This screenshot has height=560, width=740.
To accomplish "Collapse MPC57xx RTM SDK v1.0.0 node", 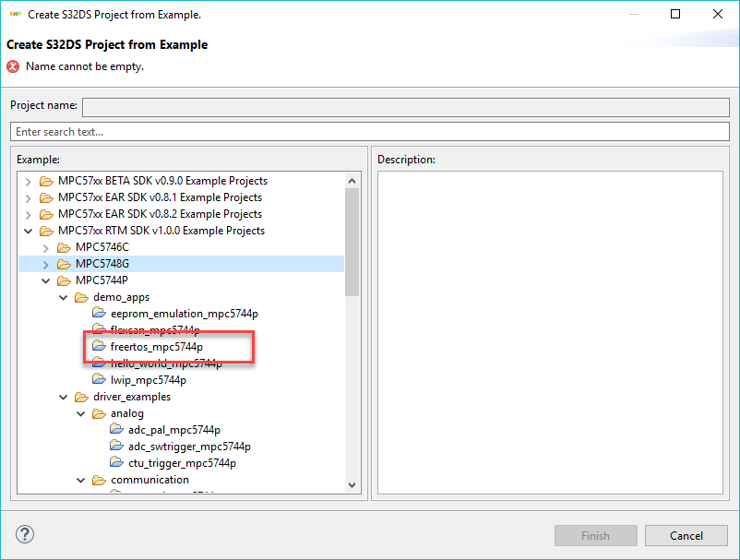I will pyautogui.click(x=29, y=232).
